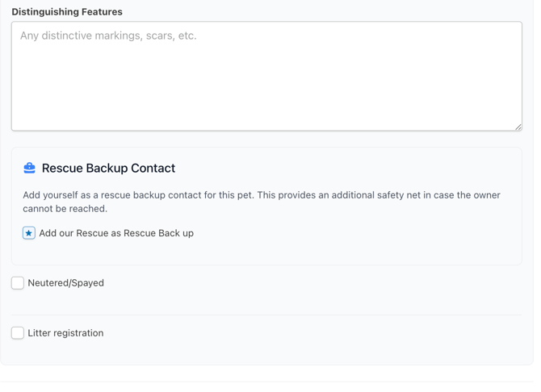Click the 'Rescue Backup Contact' heading text
This screenshot has width=541, height=392.
108,169
